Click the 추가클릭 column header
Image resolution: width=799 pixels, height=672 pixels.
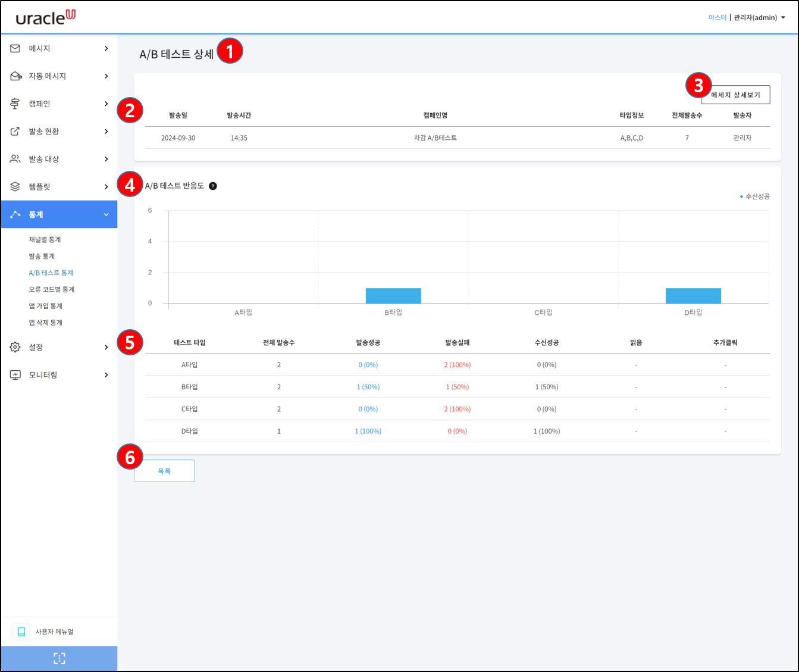pyautogui.click(x=725, y=343)
